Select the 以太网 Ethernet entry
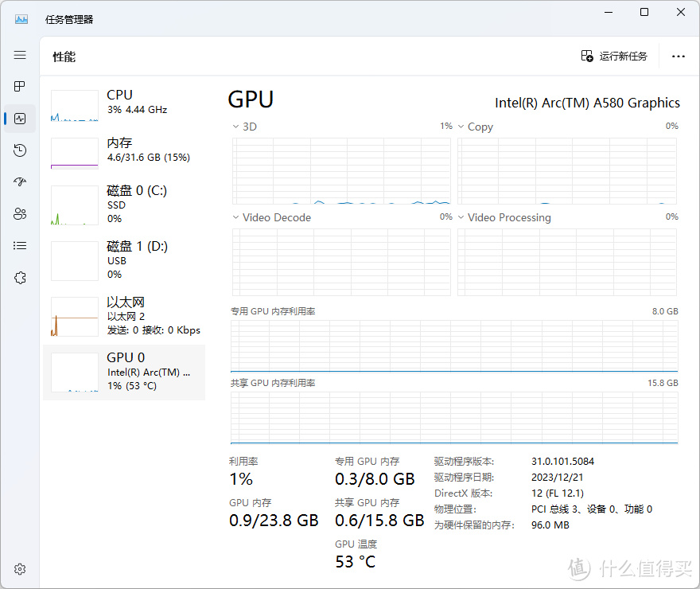The image size is (700, 589). (124, 316)
